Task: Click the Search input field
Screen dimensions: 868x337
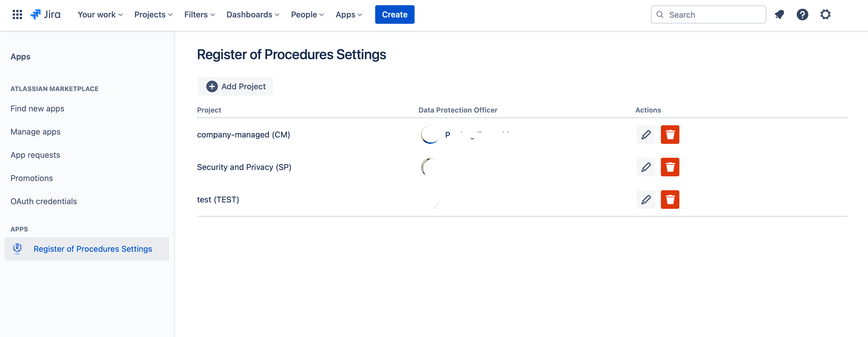Action: tap(708, 15)
